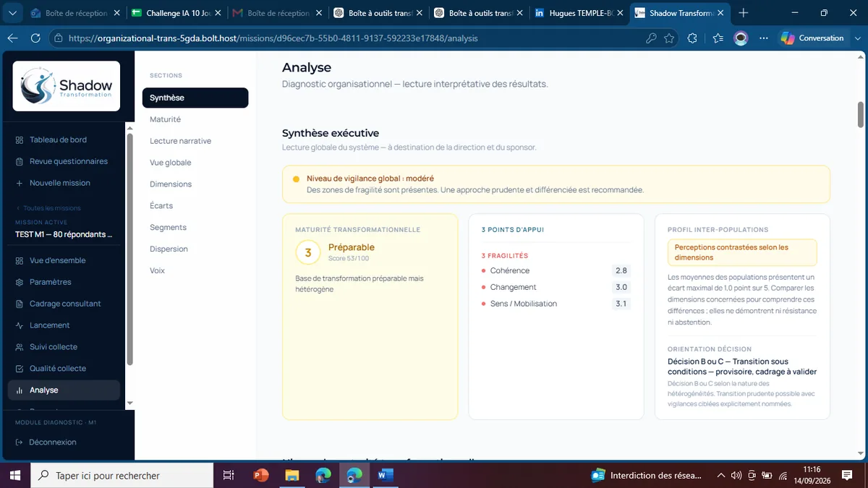This screenshot has height=488, width=868.
Task: Select the Voix section
Action: (x=195, y=271)
